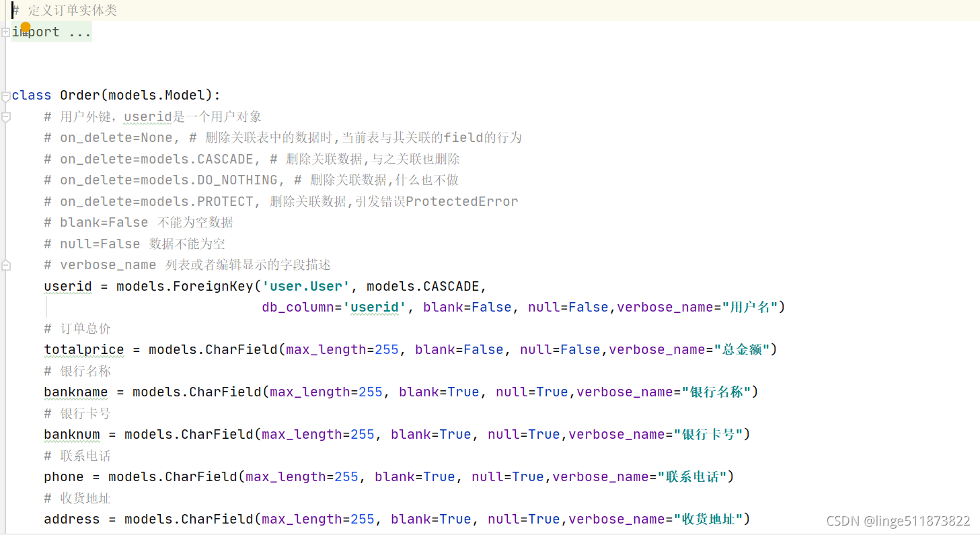Click the "银行名称" verbose_name string value

[717, 392]
